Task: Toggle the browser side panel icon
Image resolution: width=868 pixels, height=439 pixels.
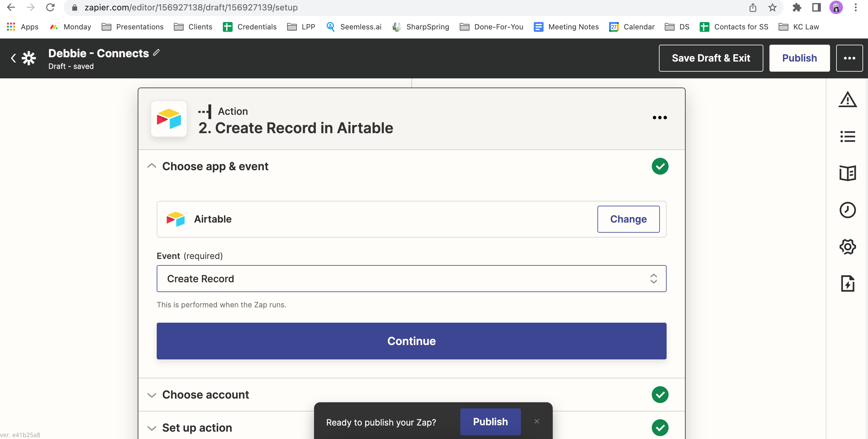Action: (816, 7)
